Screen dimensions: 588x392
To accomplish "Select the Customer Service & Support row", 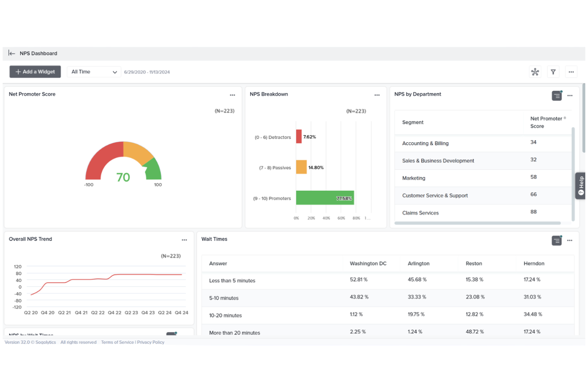I will [x=483, y=196].
